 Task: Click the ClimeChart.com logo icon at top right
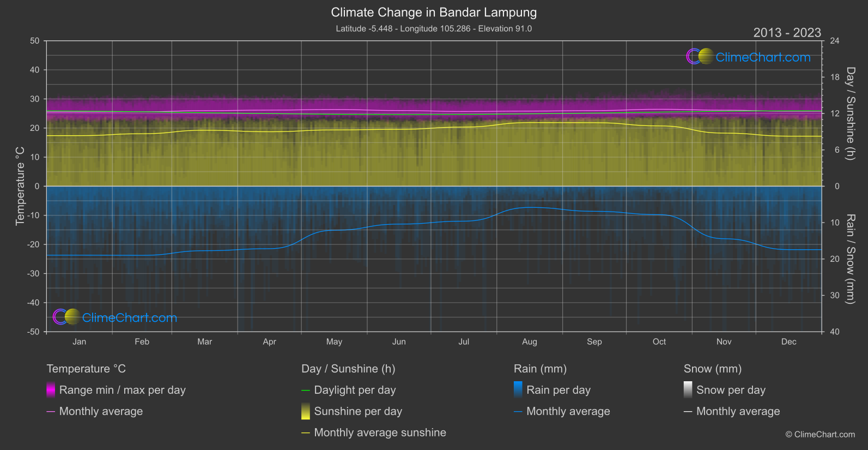(700, 56)
